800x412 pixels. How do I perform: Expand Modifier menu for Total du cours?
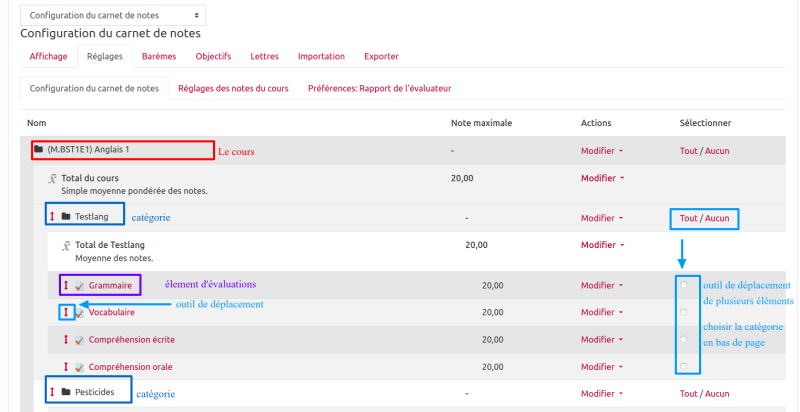(x=602, y=178)
